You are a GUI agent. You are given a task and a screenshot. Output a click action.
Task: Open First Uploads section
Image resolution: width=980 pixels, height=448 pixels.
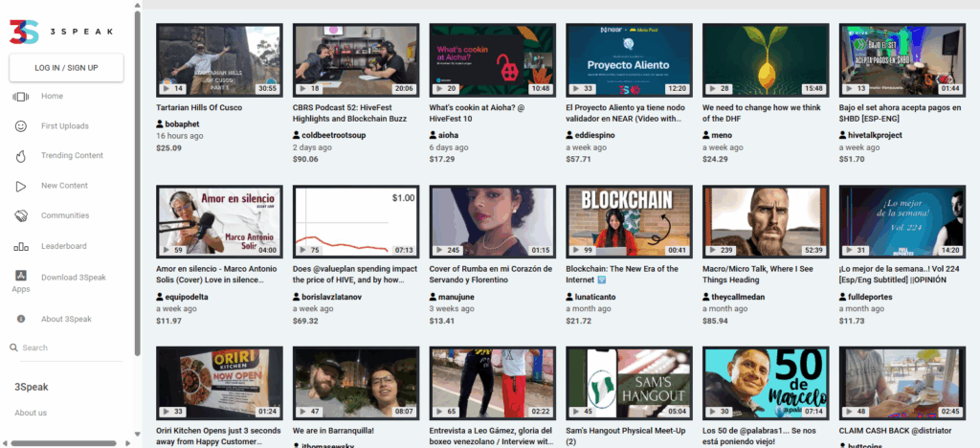(65, 126)
